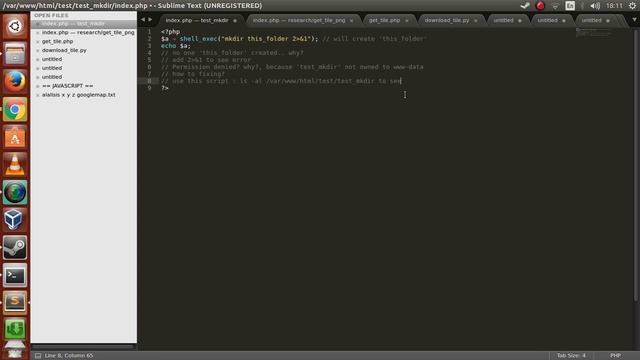Click line number 8 in the gutter
This screenshot has height=360, width=640.
[x=149, y=81]
